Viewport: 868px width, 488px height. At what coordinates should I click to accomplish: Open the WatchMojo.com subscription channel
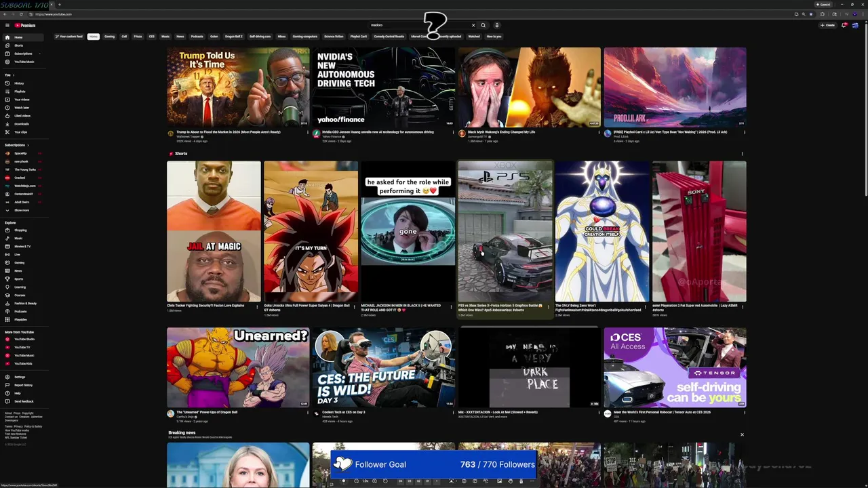(x=24, y=186)
